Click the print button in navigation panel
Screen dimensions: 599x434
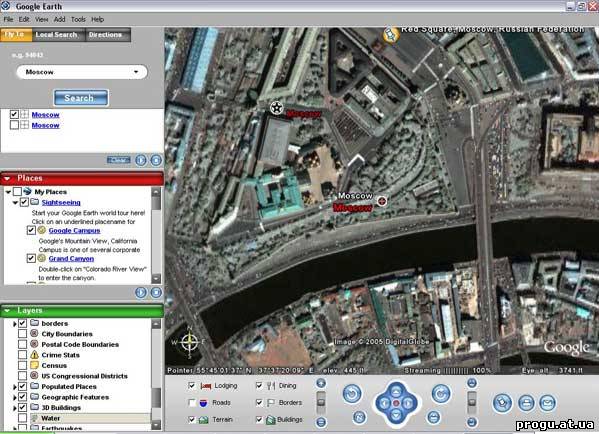coord(526,403)
